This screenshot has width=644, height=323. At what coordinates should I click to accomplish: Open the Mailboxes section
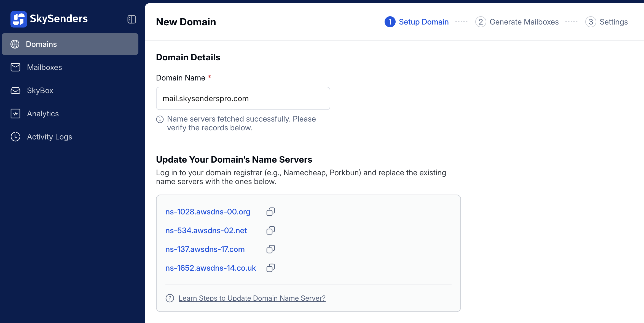(x=44, y=67)
